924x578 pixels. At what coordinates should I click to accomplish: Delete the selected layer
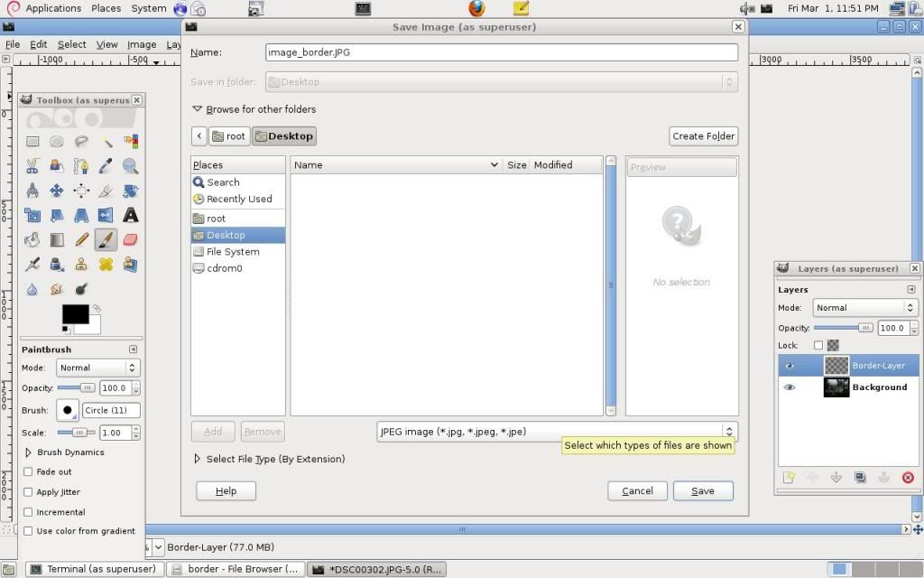tap(908, 477)
